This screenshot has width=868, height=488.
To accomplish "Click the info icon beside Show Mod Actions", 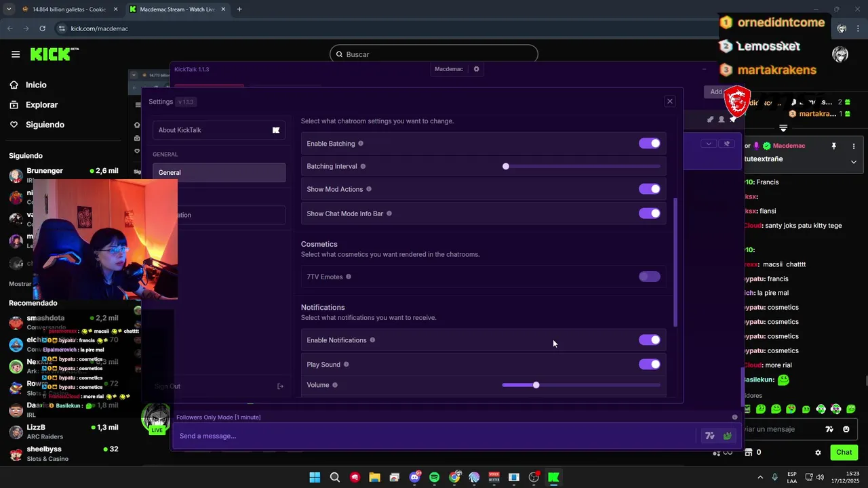I will [368, 189].
